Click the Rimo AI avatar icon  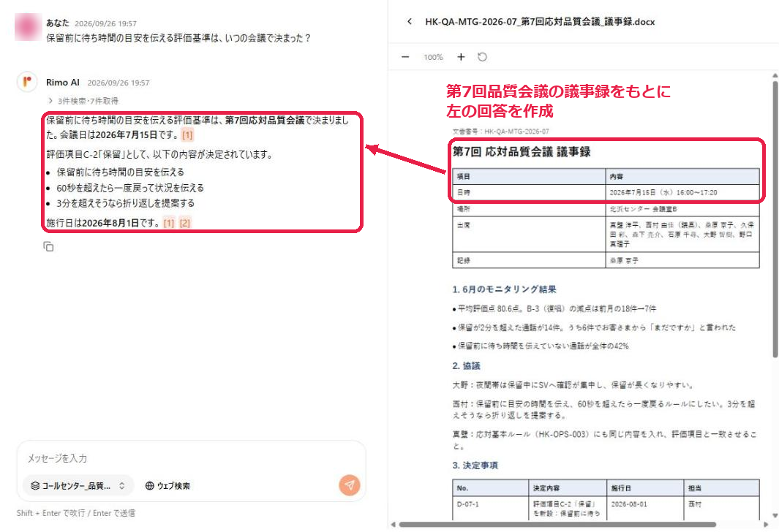point(27,81)
